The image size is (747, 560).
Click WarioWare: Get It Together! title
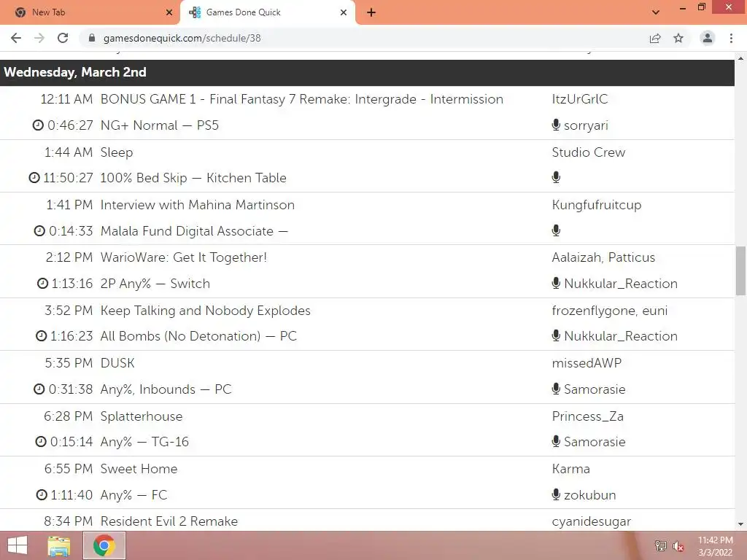coord(183,257)
